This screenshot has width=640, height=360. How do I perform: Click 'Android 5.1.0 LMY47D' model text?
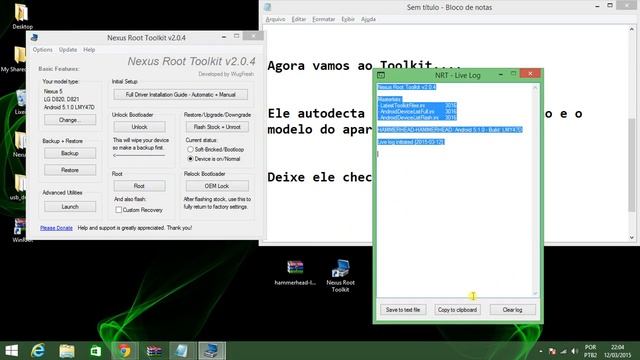[x=69, y=107]
